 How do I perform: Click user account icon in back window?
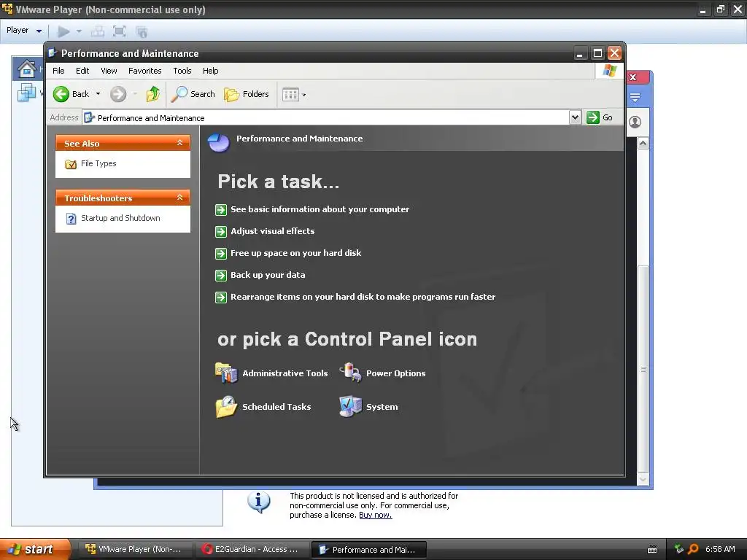[x=635, y=122]
